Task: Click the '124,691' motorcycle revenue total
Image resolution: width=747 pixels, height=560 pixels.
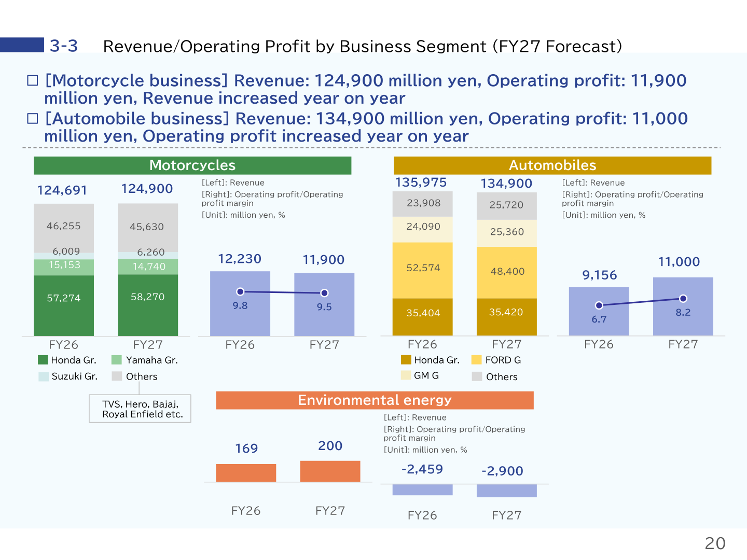Action: tap(62, 190)
